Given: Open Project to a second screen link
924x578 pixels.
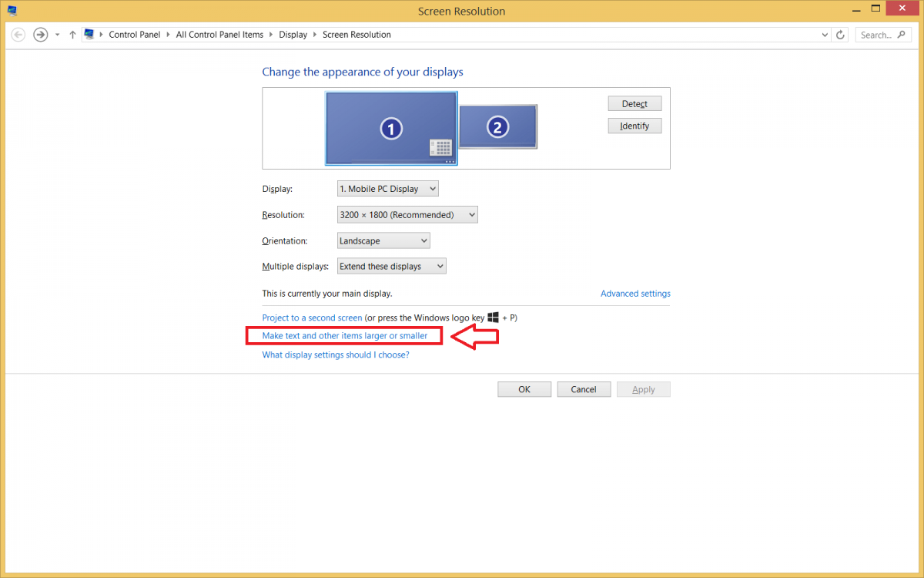Looking at the screenshot, I should coord(312,318).
